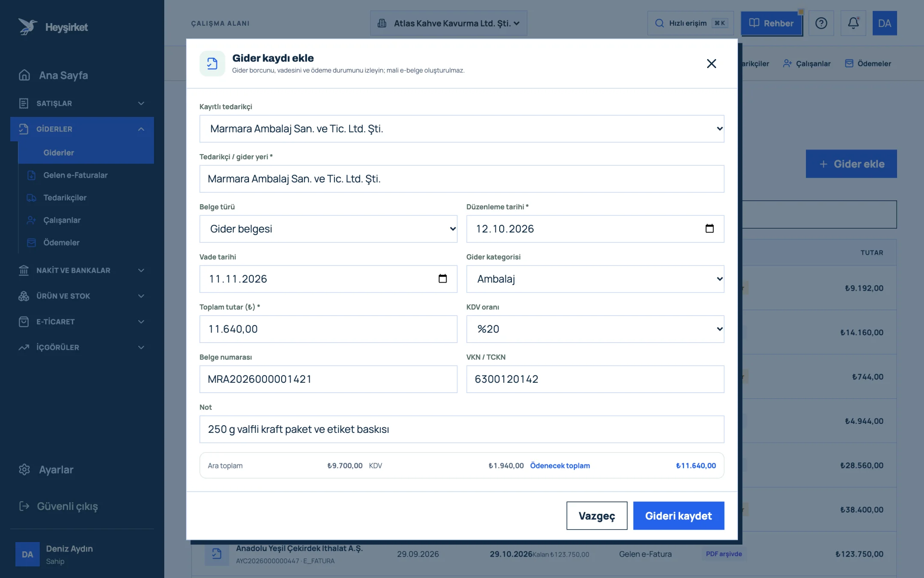
Task: Click the VKN / TCKN input field
Action: [x=595, y=379]
